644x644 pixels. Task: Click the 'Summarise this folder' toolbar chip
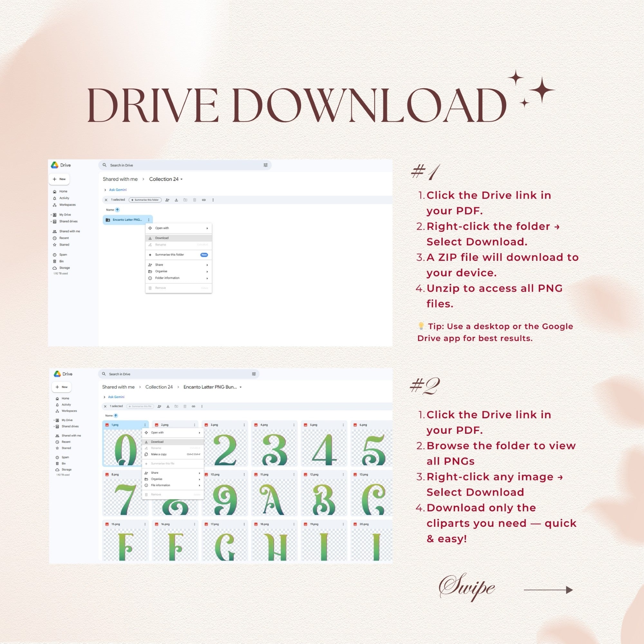145,200
